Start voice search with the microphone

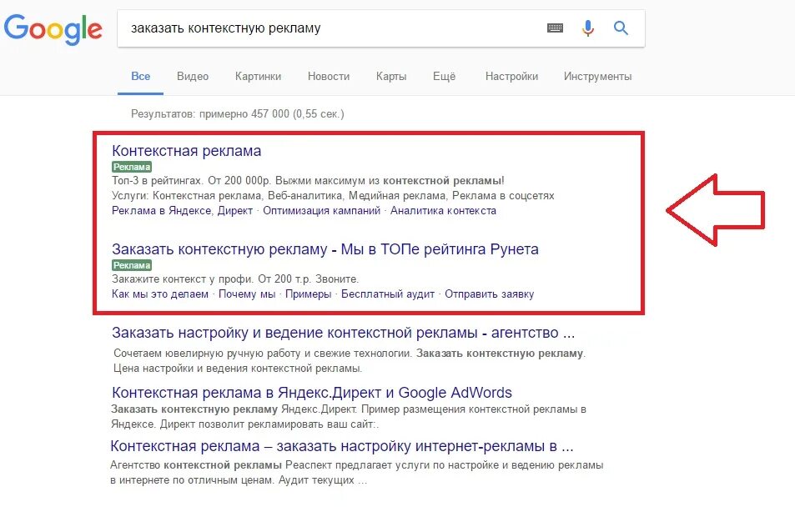[588, 28]
